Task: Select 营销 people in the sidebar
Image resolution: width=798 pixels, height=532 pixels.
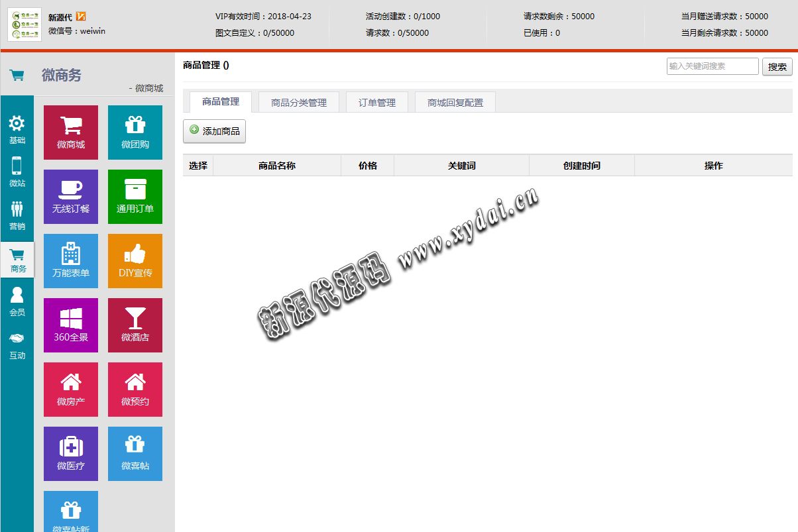Action: click(17, 215)
